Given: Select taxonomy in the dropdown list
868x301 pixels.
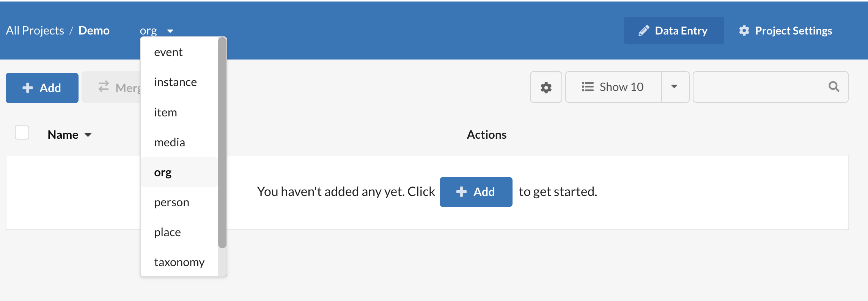Looking at the screenshot, I should click(x=179, y=262).
